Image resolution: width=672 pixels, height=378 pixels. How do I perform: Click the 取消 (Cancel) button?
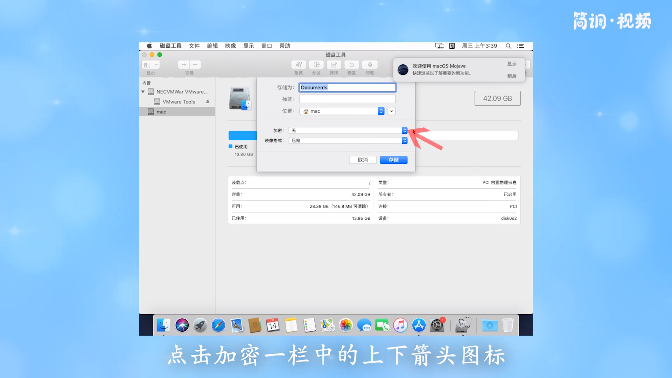(x=363, y=160)
